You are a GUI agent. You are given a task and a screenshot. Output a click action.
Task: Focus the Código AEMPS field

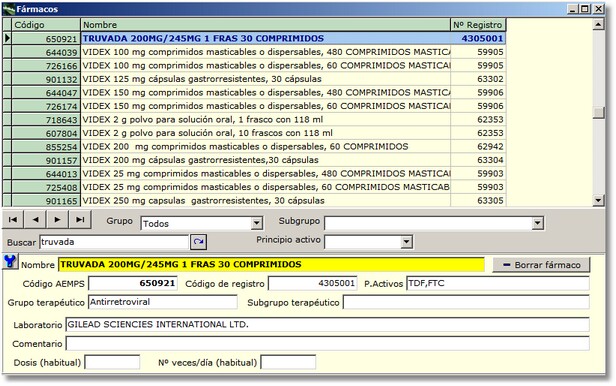coord(133,283)
